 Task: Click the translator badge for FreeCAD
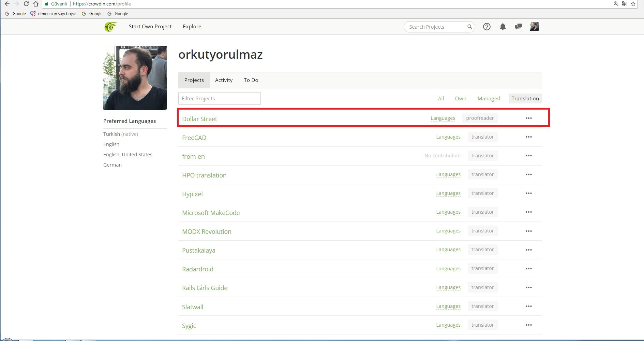(x=482, y=137)
